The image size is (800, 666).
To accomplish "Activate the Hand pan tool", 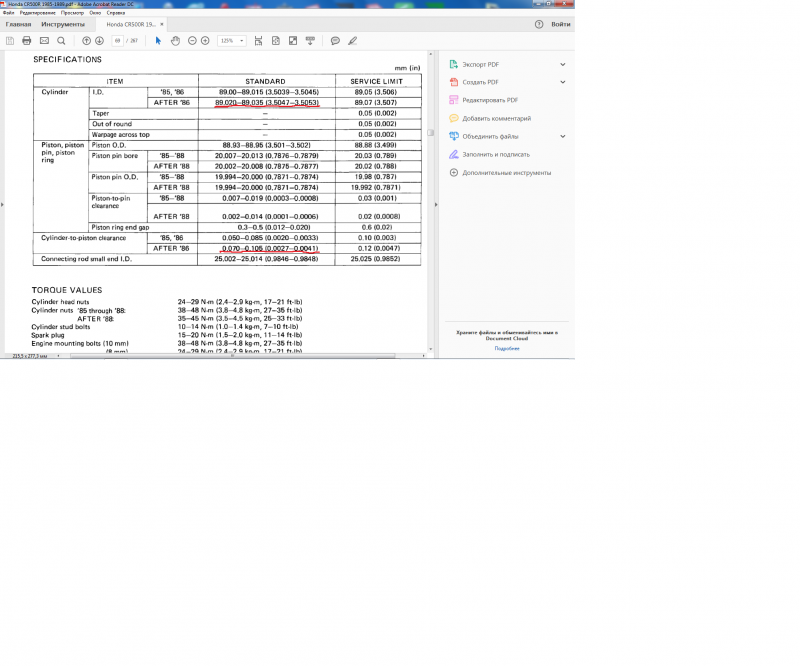I will click(176, 41).
